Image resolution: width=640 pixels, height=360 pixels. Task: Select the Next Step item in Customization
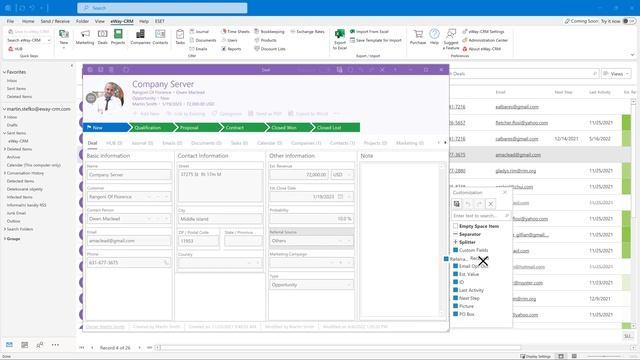point(466,298)
